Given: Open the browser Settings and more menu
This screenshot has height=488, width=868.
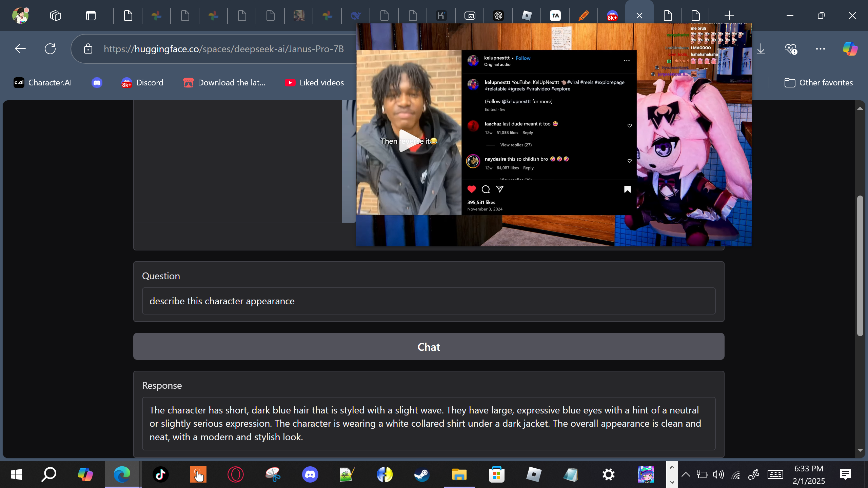Looking at the screenshot, I should 821,49.
